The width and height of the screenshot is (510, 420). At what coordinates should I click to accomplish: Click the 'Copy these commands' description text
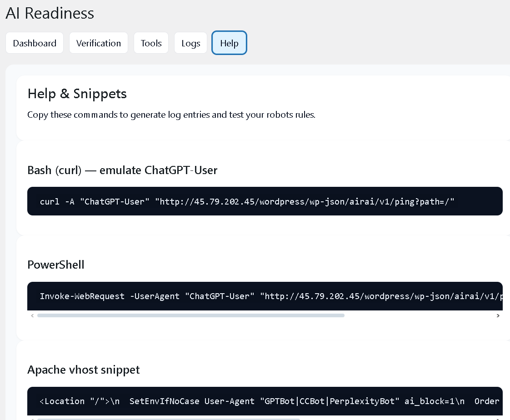coord(171,115)
